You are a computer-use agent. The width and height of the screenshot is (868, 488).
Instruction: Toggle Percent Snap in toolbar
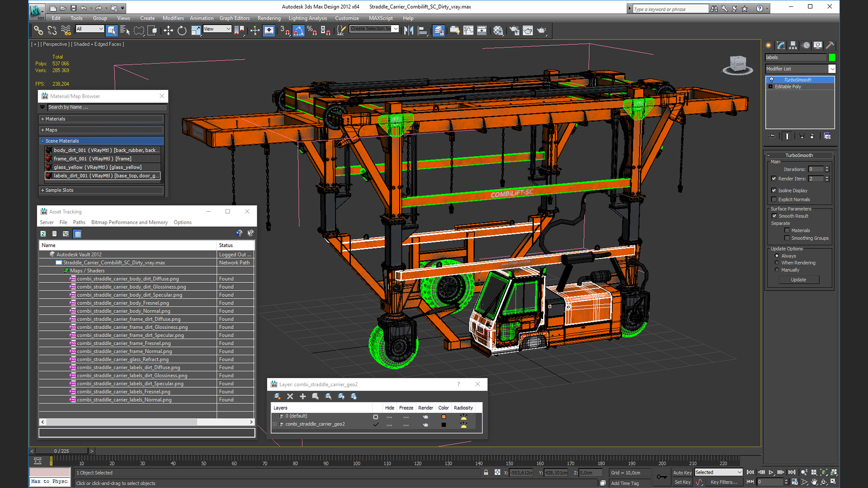point(312,30)
